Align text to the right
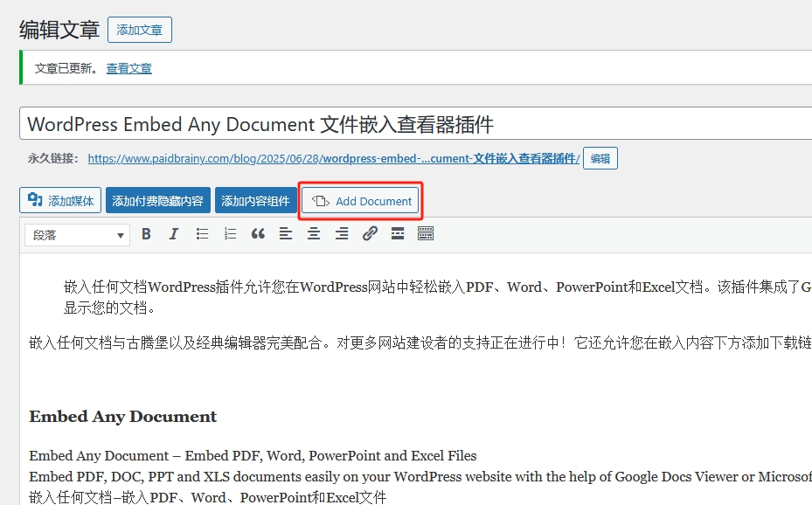The image size is (812, 505). [x=342, y=234]
